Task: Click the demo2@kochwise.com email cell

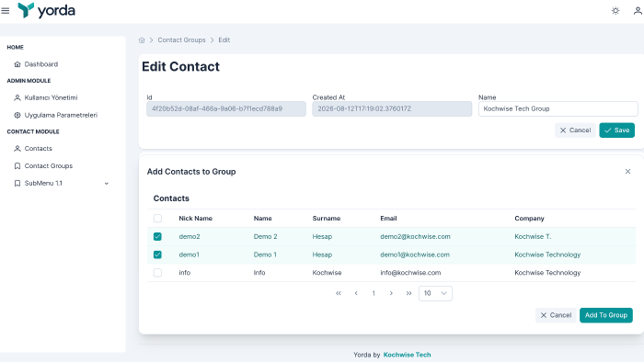Action: 415,236
